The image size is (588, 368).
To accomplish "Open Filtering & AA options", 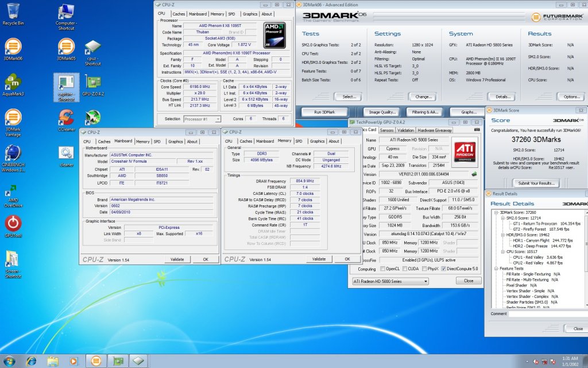I will coord(425,112).
